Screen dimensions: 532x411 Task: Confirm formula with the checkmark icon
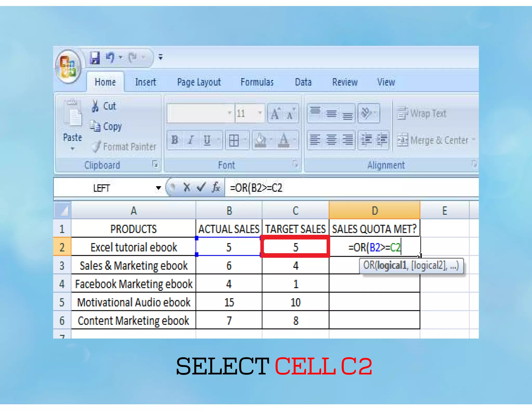click(x=201, y=187)
